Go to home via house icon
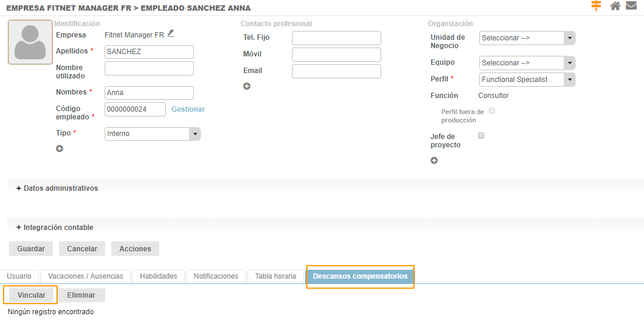The height and width of the screenshot is (322, 644). (615, 6)
